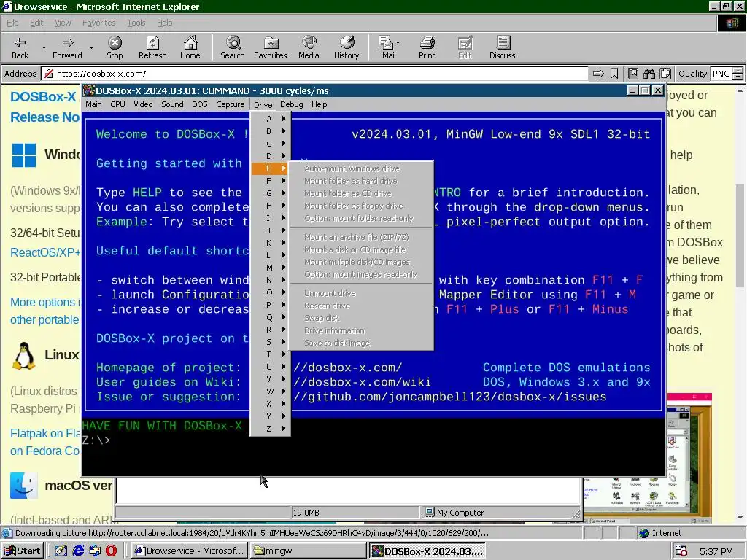Screen dimensions: 747x560
Task: Expand drive F submenu
Action: tap(270, 181)
